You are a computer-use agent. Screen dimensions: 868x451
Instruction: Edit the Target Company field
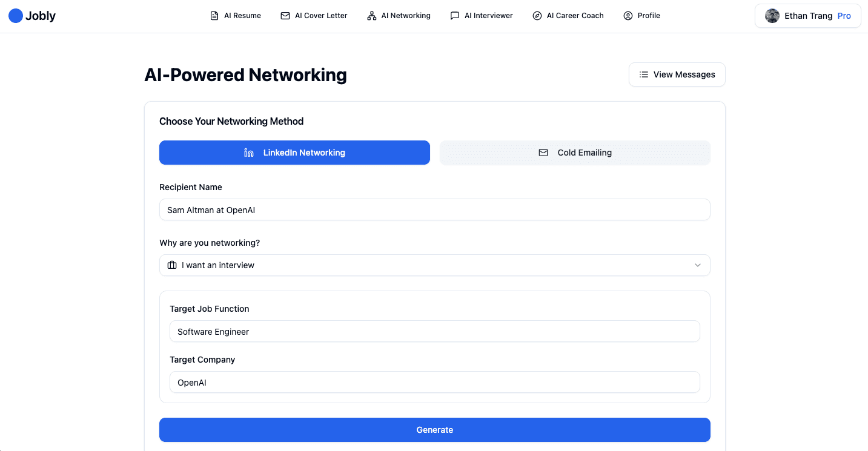click(434, 382)
